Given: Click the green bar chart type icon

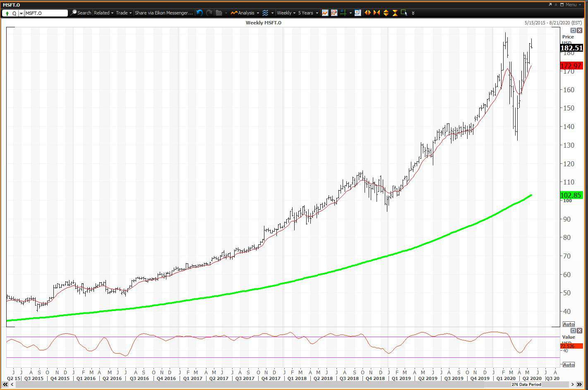Looking at the screenshot, I should [x=343, y=13].
